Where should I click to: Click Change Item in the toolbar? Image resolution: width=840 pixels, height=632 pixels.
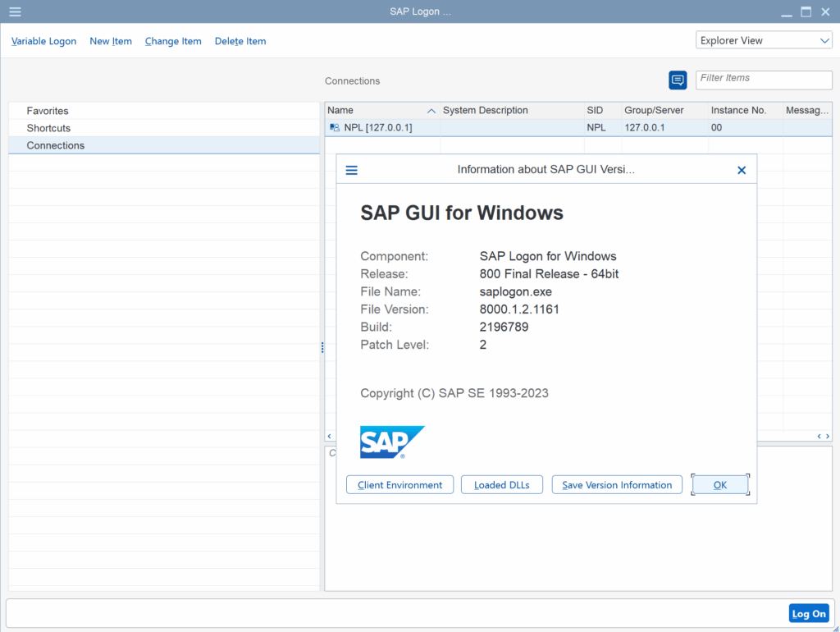(173, 41)
